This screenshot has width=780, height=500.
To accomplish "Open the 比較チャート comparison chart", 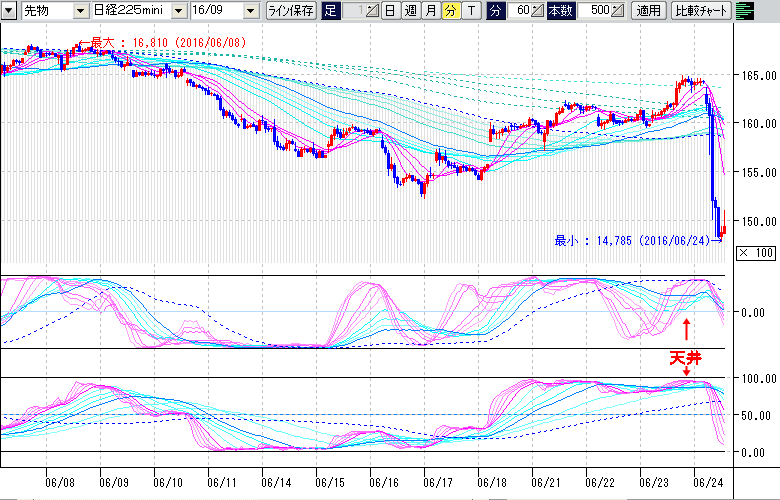I will (701, 10).
